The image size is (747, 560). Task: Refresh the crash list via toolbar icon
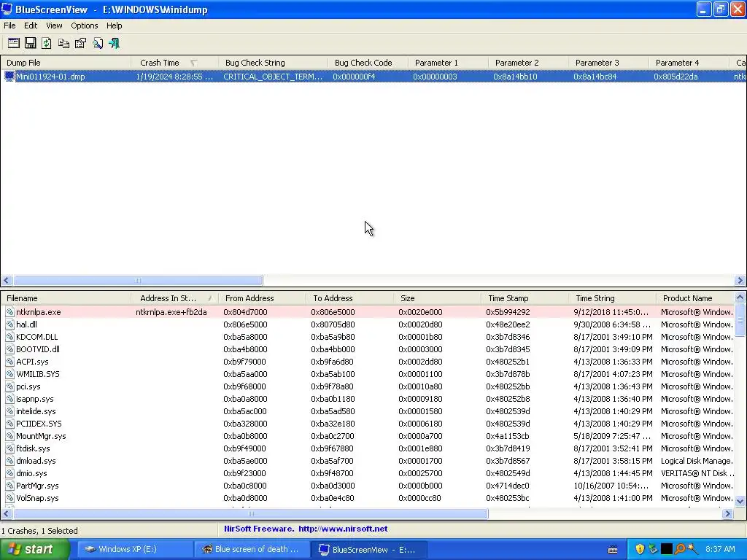tap(47, 43)
